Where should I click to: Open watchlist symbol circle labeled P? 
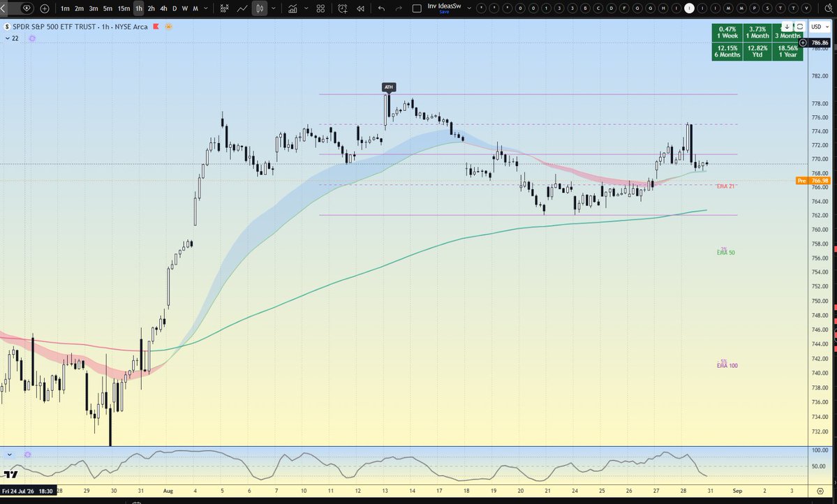(x=754, y=8)
